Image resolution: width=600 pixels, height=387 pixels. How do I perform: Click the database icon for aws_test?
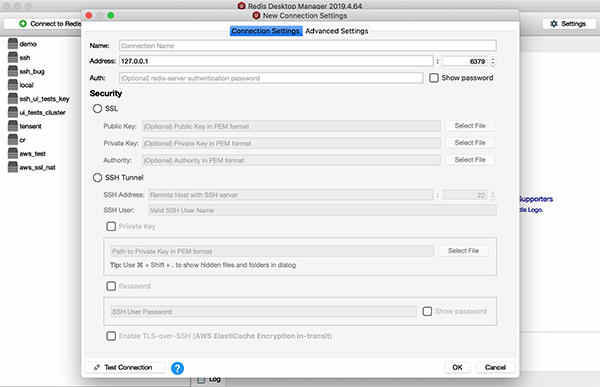click(x=13, y=153)
